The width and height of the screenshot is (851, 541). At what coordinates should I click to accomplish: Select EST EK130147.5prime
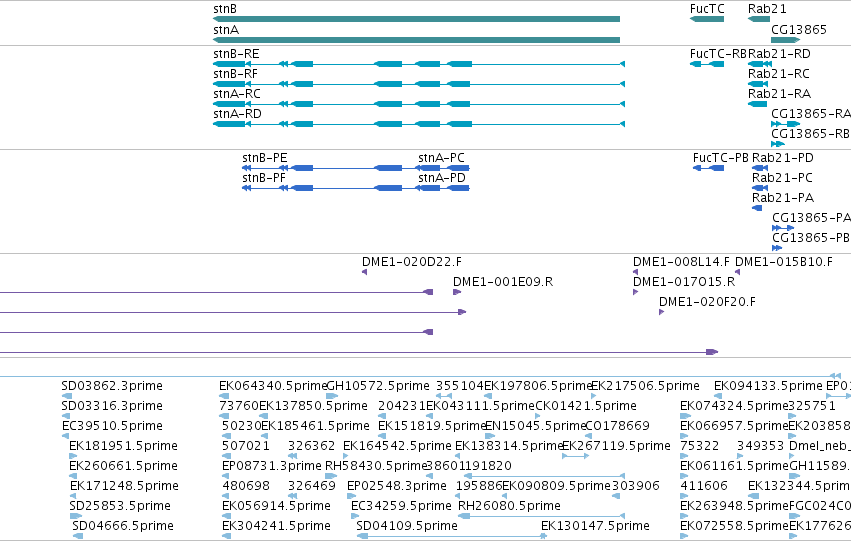595,527
